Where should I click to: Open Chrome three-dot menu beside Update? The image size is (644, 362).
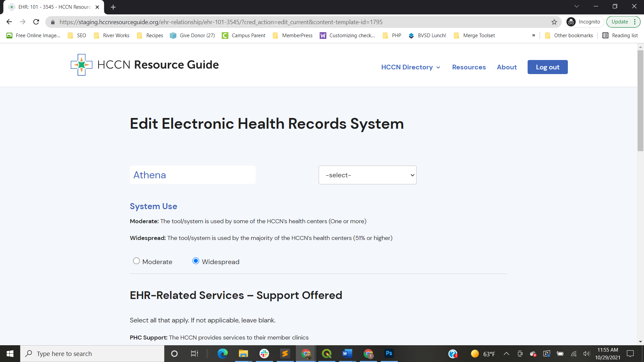click(x=635, y=22)
